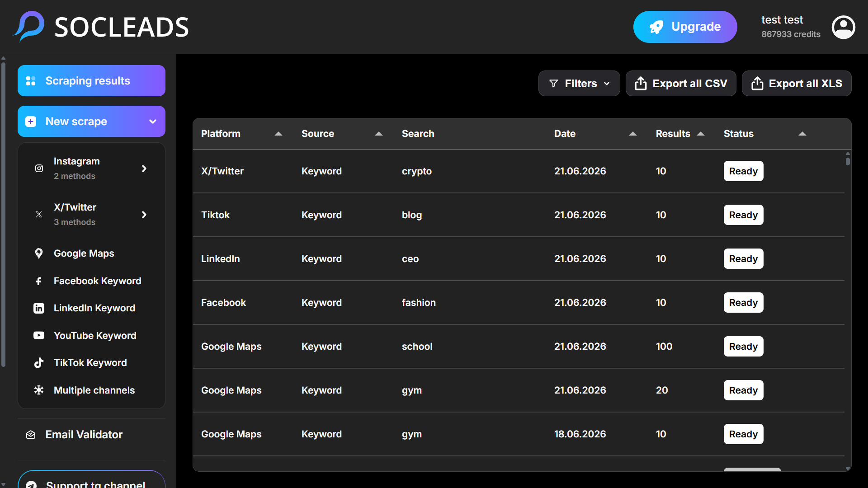Click the 'LinkedIn' platform cell

pos(220,259)
